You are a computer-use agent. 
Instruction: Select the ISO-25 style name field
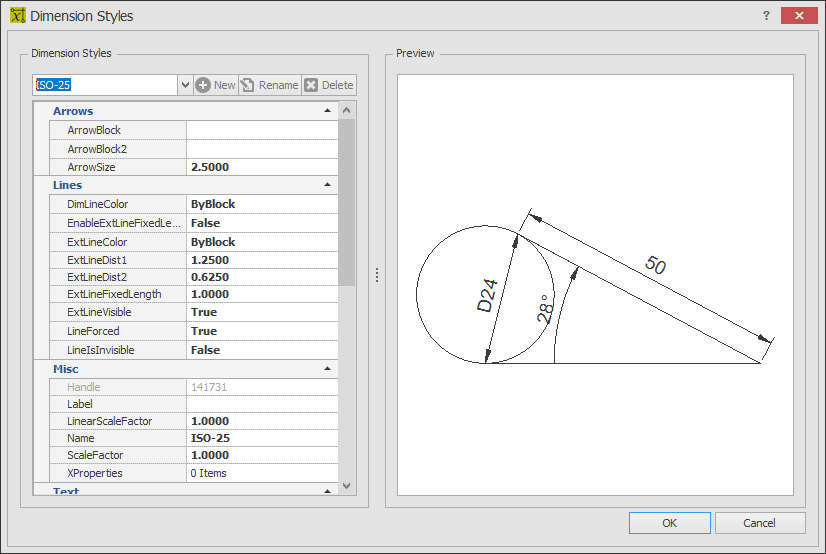click(105, 85)
